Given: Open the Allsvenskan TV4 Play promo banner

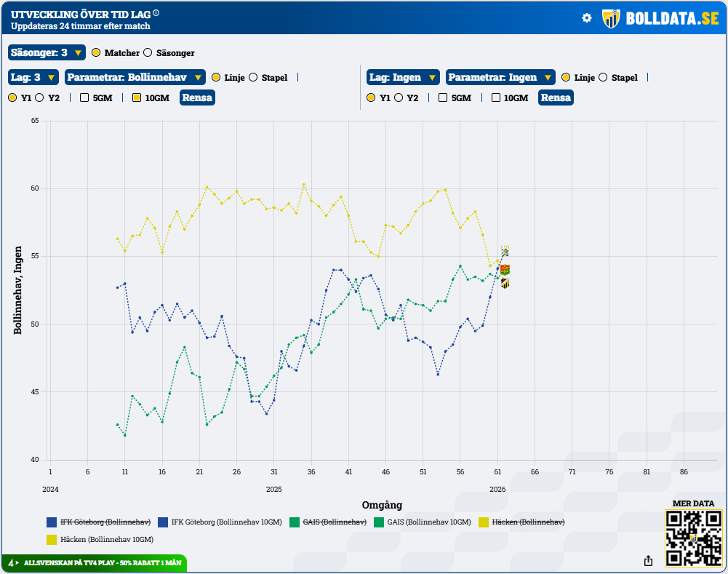Looking at the screenshot, I should [95, 563].
